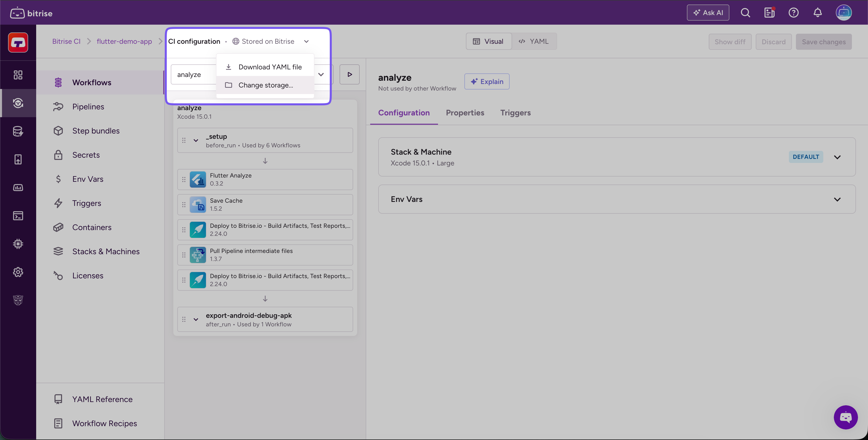Screen dimensions: 868x440
Task: Open the chat support bubble
Action: tap(846, 417)
